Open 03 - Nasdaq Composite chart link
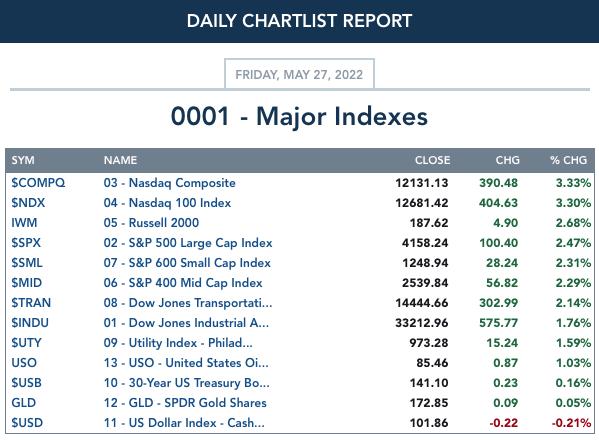Screen dimensions: 599x440 (x=169, y=183)
